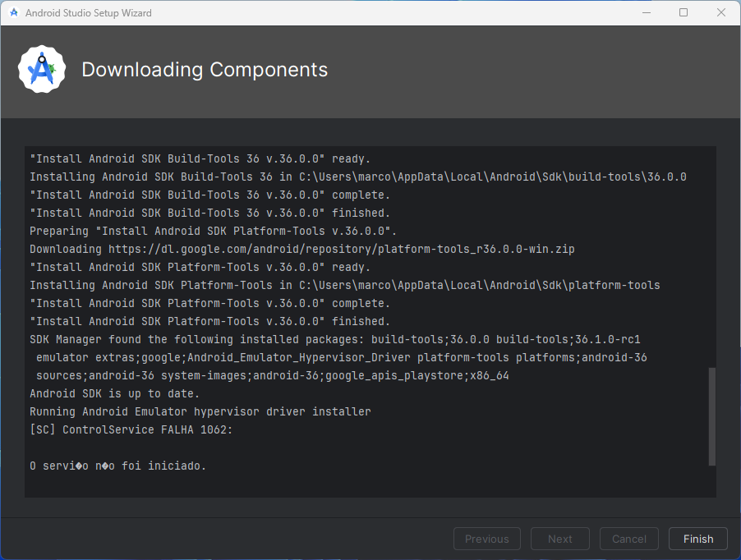Screen dimensions: 741x560
Task: Click the Cancel button
Action: (x=628, y=539)
